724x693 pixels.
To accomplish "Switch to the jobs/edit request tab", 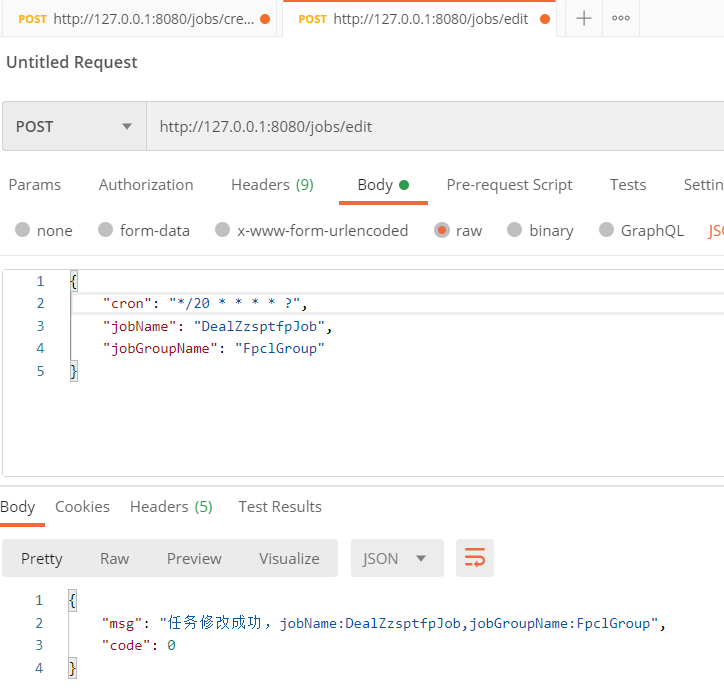I will (x=419, y=18).
